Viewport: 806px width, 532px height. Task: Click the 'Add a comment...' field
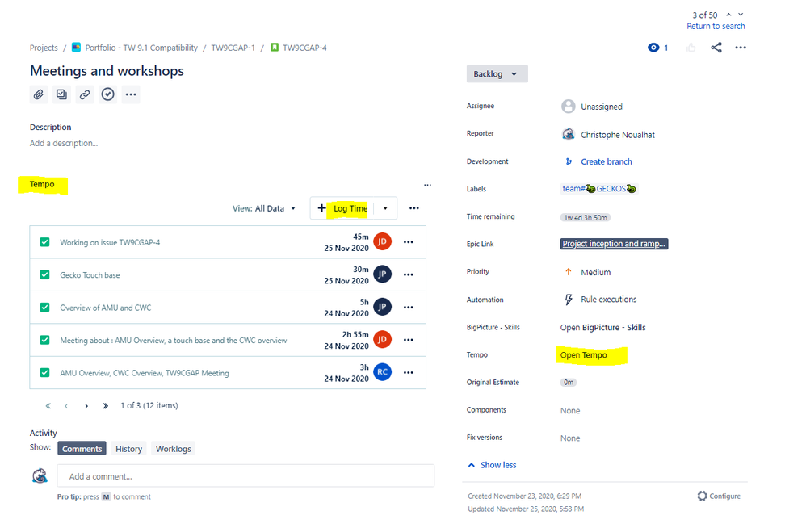tap(246, 476)
